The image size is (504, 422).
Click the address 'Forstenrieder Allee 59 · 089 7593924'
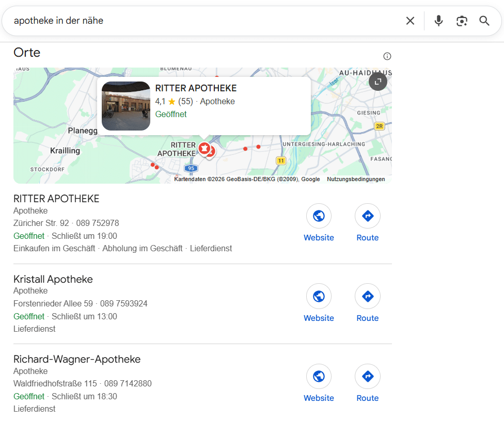coord(81,303)
